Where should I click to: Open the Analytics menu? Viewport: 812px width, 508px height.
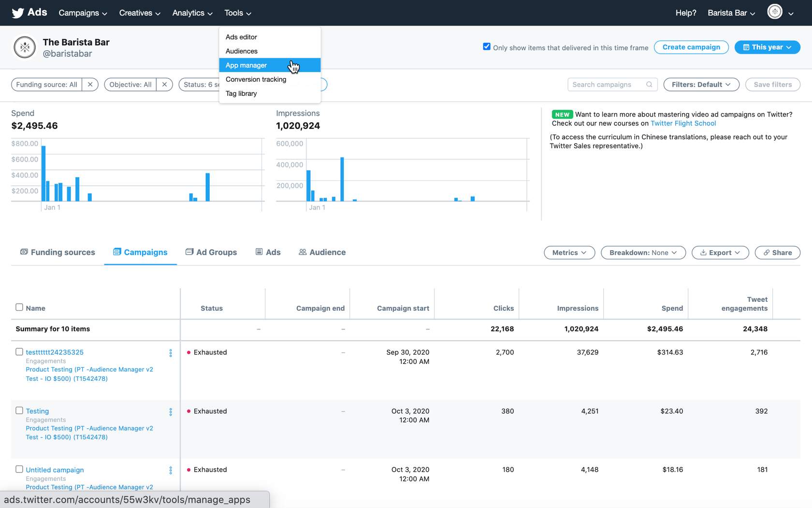192,13
